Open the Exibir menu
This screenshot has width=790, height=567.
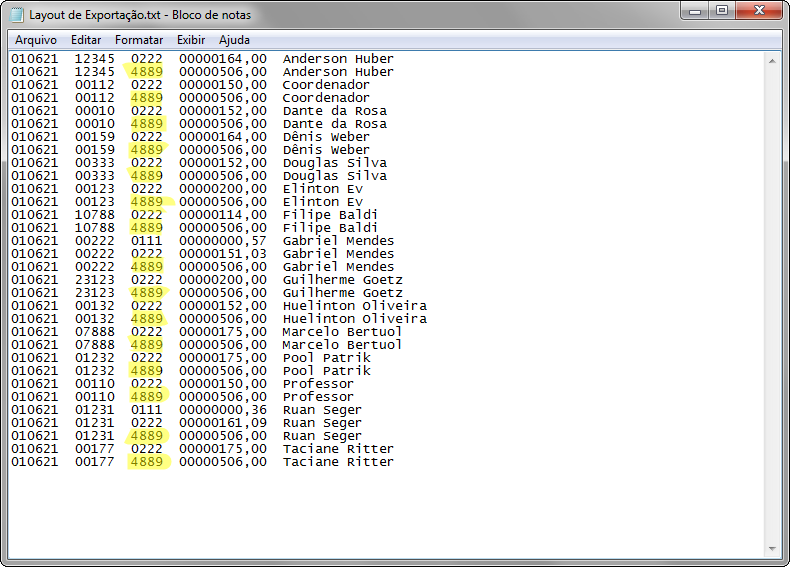[191, 40]
